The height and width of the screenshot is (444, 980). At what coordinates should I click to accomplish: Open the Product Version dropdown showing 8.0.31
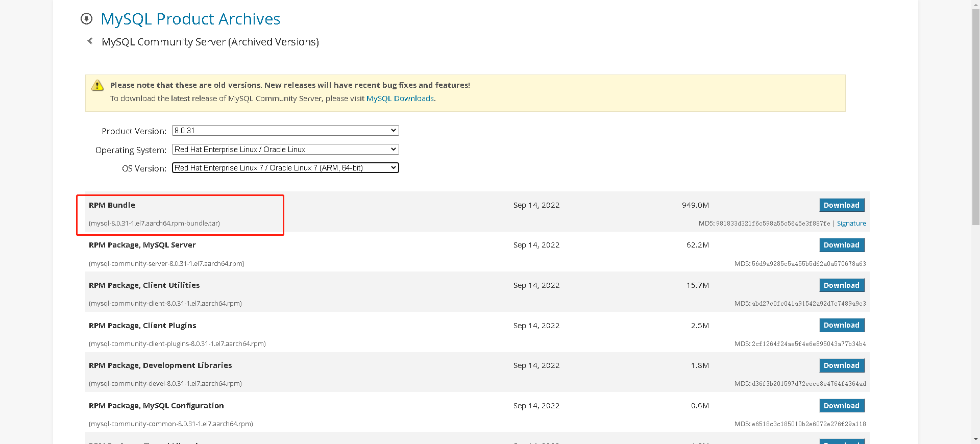click(x=285, y=131)
